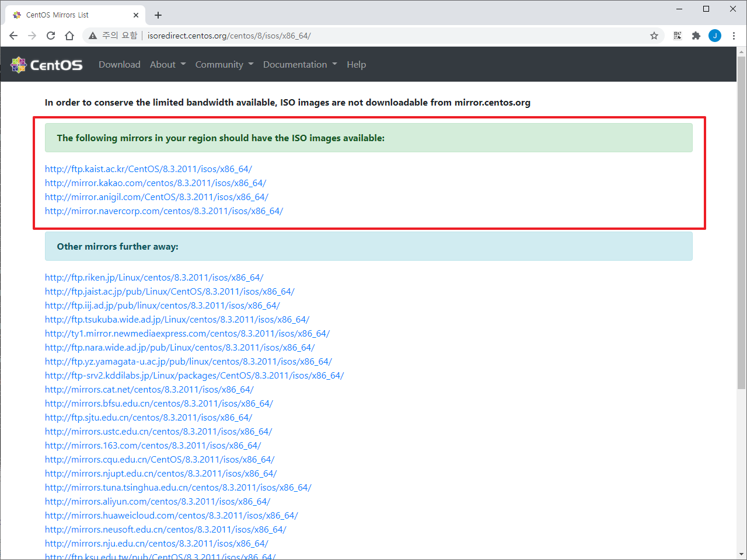Open the ftp.tsukuba.wide.ad.jp mirror link
The height and width of the screenshot is (560, 747).
pyautogui.click(x=177, y=320)
